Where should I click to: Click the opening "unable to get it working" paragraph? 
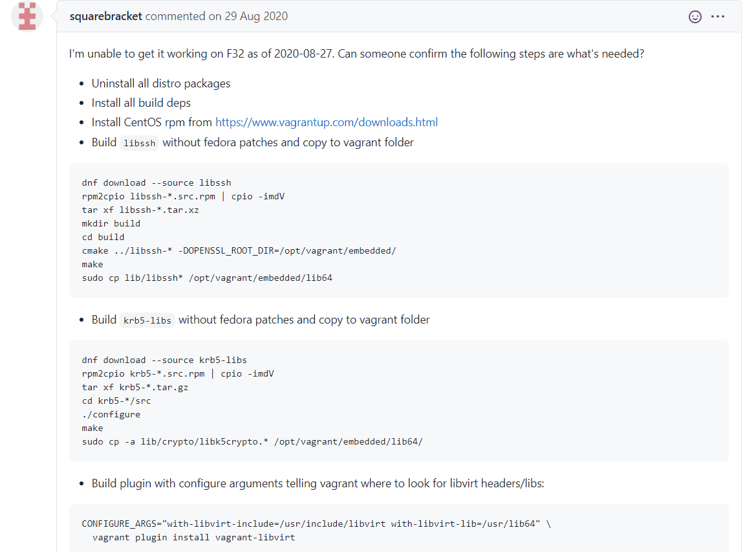coord(356,54)
